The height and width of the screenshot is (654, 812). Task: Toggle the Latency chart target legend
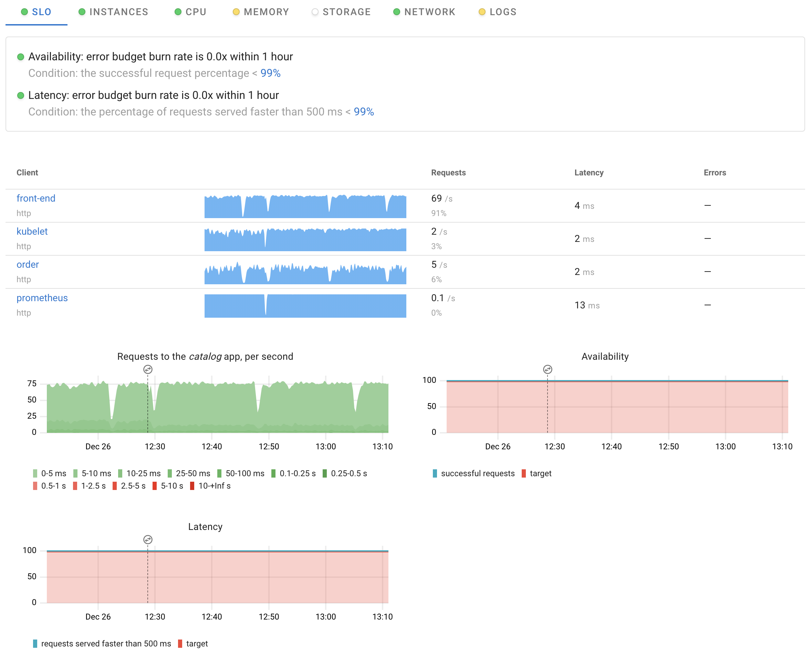193,643
